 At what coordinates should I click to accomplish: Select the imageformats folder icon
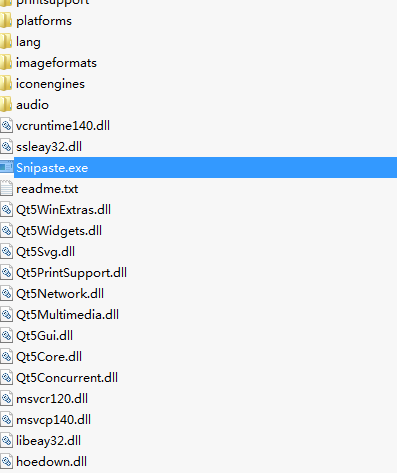(x=6, y=63)
